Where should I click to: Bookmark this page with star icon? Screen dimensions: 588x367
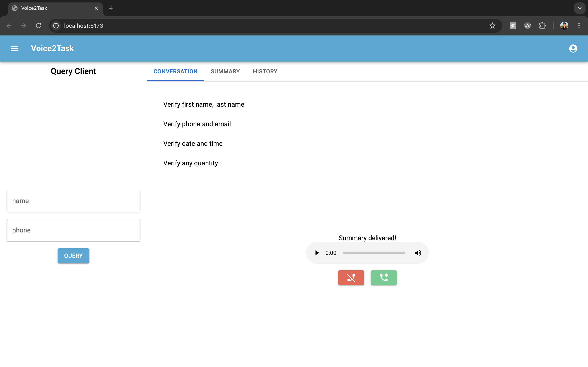click(x=492, y=26)
